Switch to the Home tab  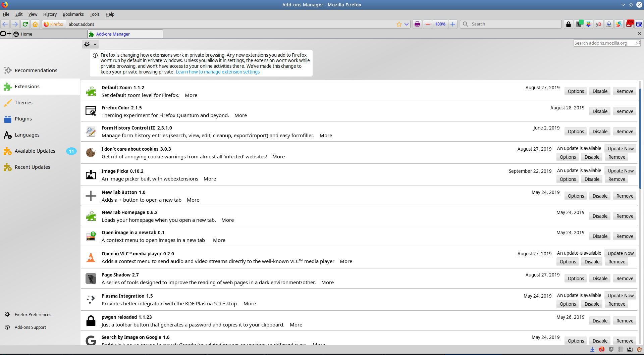coord(50,34)
